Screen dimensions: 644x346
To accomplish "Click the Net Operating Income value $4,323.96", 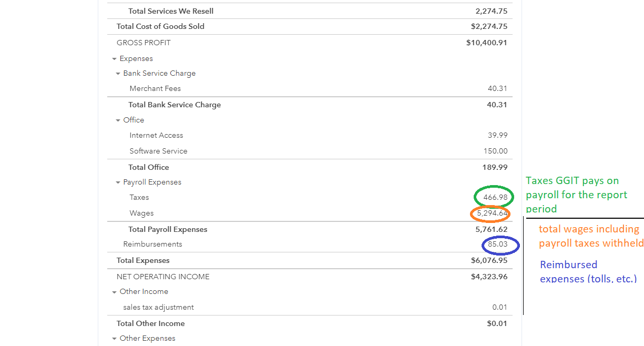I will click(x=489, y=277).
